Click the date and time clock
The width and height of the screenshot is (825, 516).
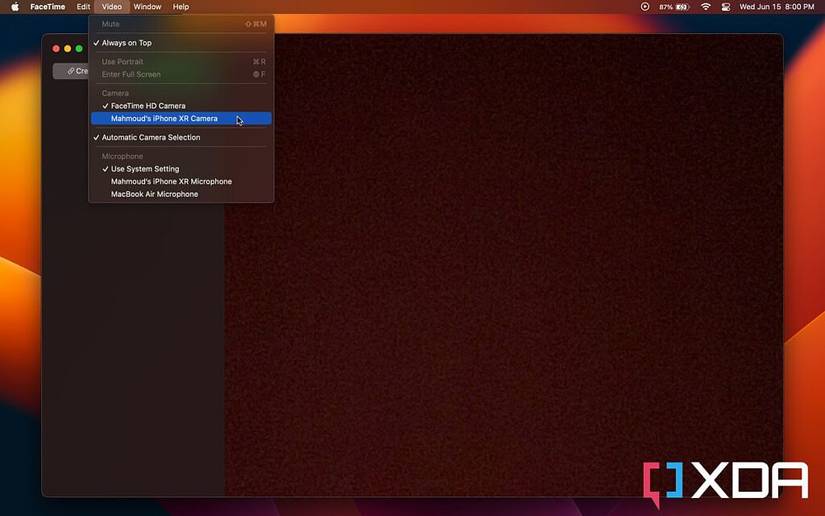777,7
